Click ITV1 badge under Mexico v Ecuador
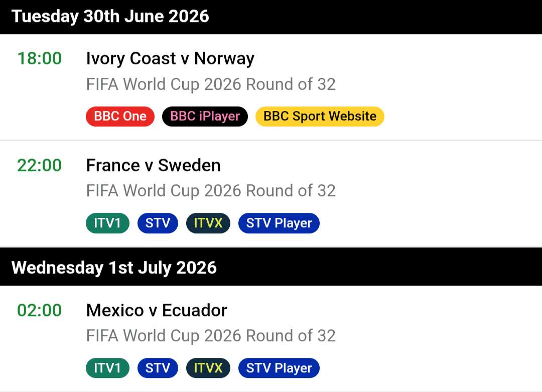This screenshot has width=542, height=392. coord(107,368)
